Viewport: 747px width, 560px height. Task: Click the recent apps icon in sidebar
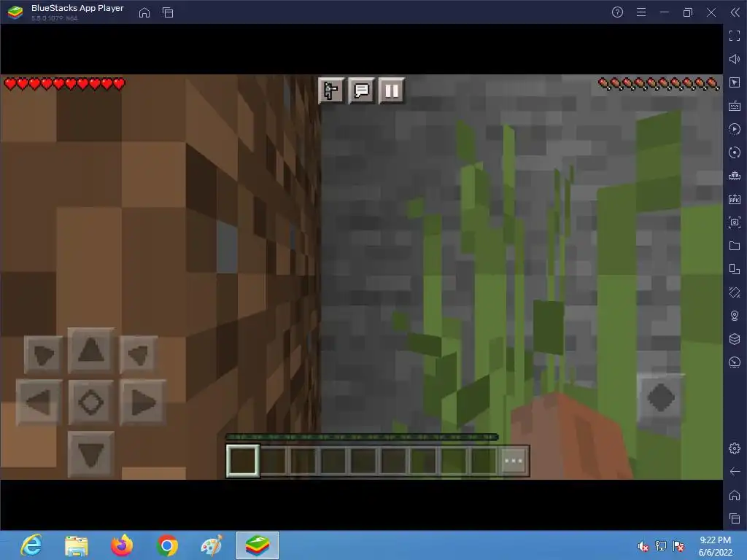pyautogui.click(x=735, y=518)
